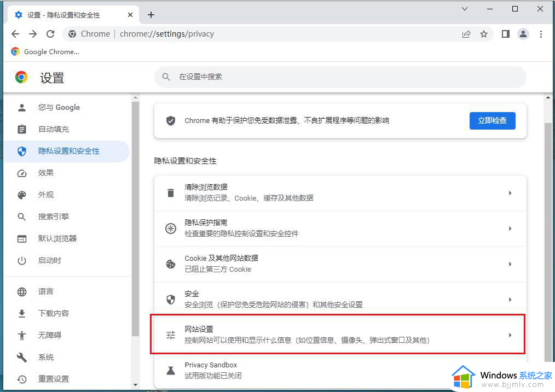Open 网站设置 row

(x=340, y=335)
